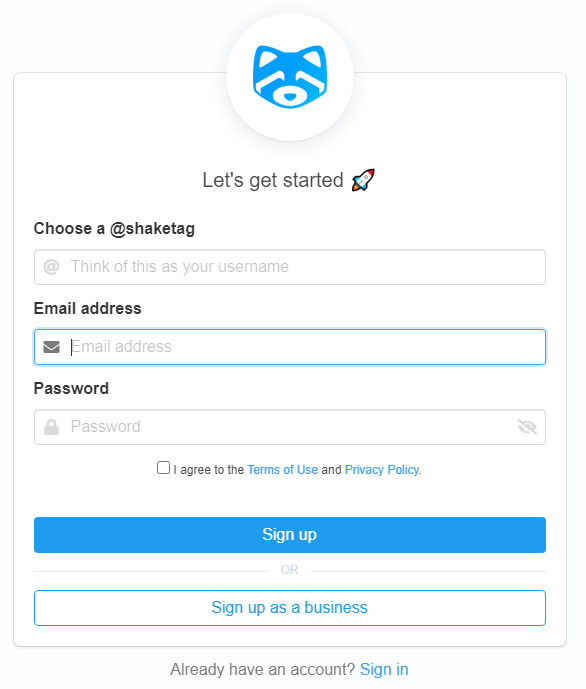Click the 'Let's get started' heading
586x689 pixels.
[275, 182]
